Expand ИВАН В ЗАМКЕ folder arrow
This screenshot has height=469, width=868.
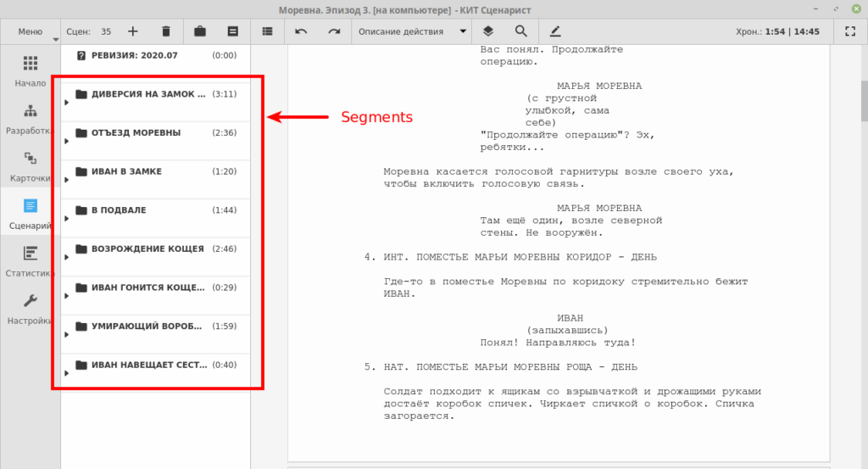66,180
